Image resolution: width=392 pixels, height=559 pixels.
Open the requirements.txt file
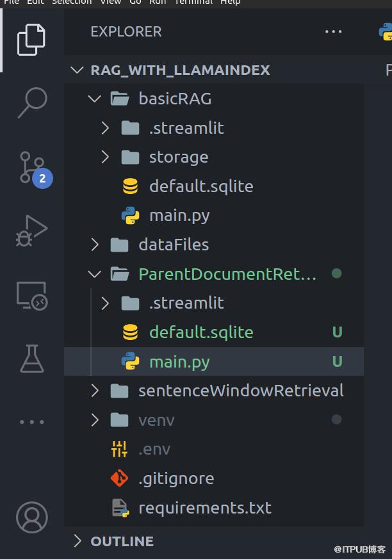[205, 508]
